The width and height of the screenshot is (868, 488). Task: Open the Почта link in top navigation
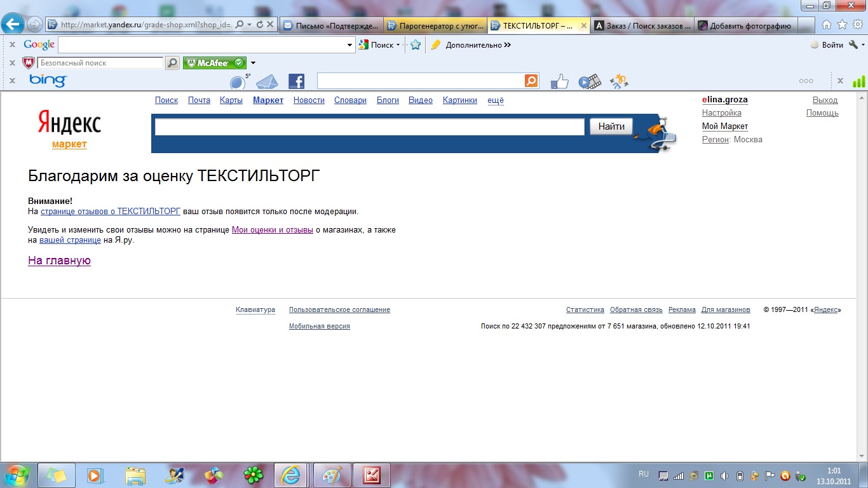pos(199,100)
